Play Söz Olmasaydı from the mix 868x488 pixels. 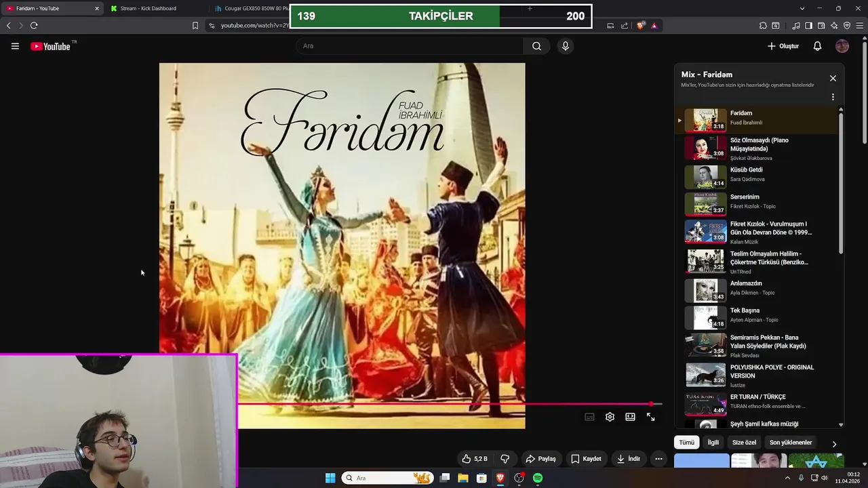(x=758, y=148)
